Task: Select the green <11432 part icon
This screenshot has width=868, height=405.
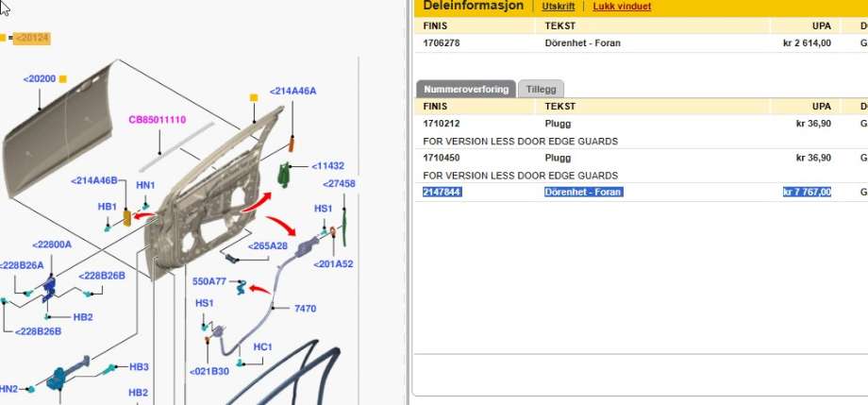Action: pyautogui.click(x=283, y=175)
